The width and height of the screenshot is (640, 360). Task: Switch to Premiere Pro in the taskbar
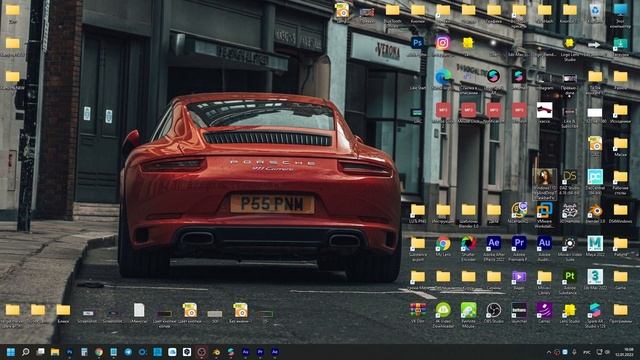pyautogui.click(x=260, y=352)
